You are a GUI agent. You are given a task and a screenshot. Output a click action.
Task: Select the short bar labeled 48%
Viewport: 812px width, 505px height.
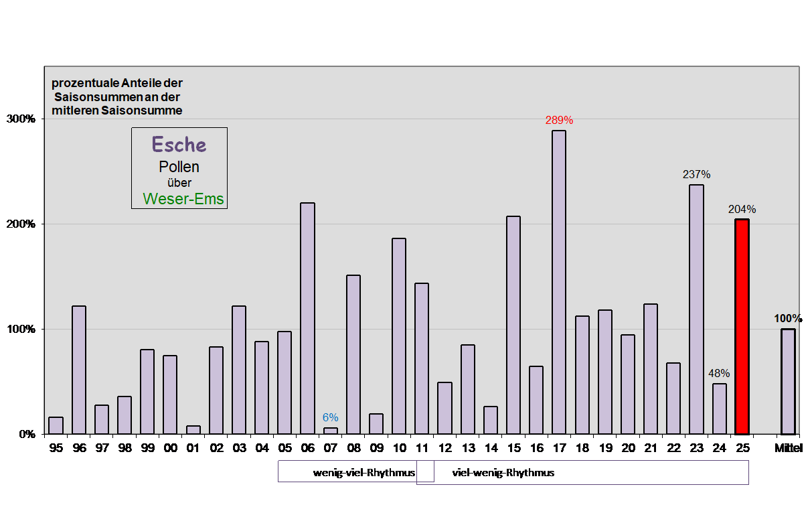coord(719,408)
